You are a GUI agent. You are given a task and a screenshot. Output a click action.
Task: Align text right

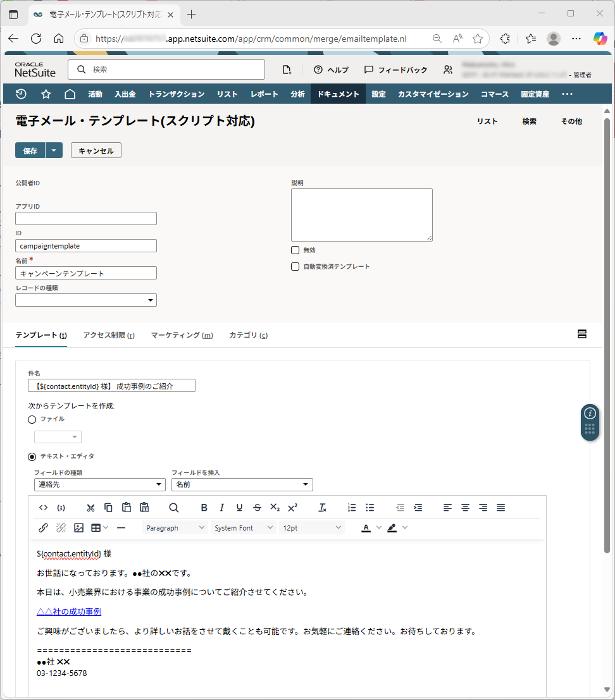pos(483,508)
